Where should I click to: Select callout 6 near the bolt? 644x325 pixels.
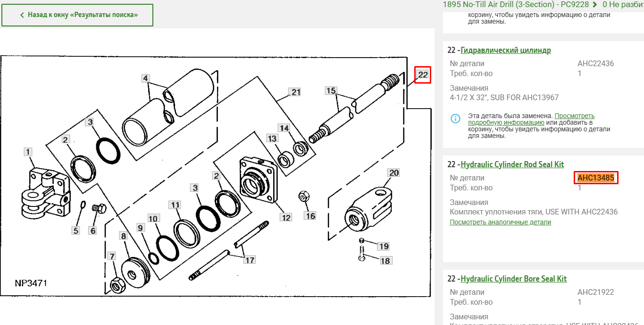tap(92, 231)
